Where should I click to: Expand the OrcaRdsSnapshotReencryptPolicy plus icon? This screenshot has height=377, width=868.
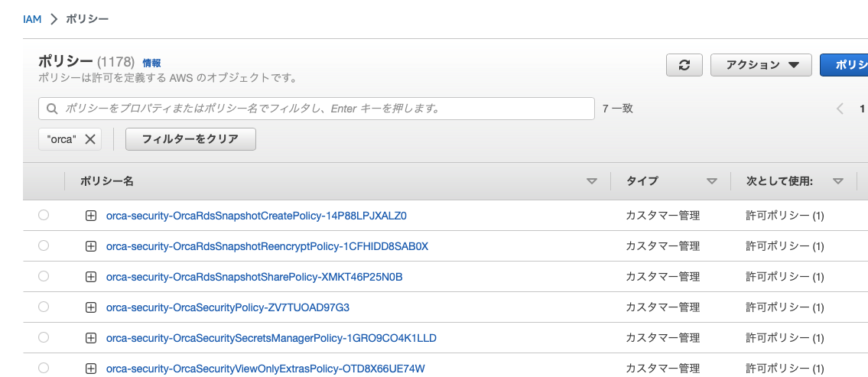click(x=91, y=246)
